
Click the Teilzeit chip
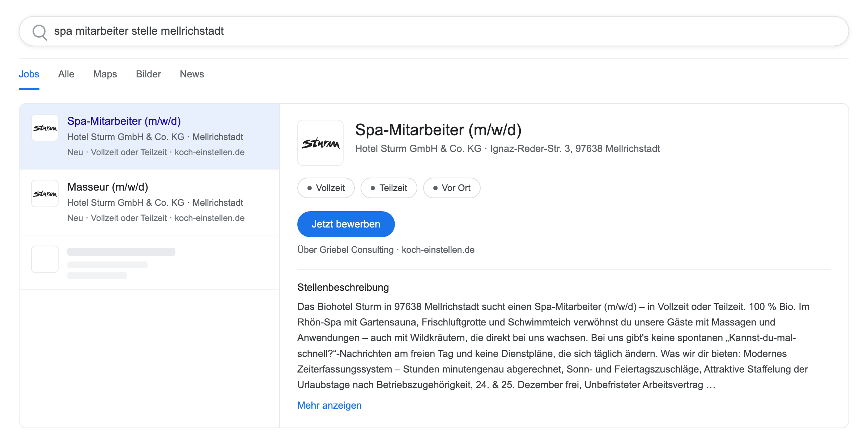[x=389, y=188]
